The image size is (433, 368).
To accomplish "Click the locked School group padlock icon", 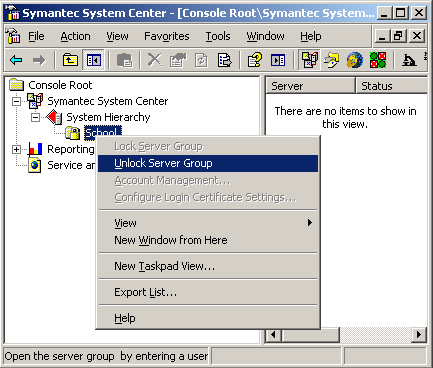I will coord(73,133).
